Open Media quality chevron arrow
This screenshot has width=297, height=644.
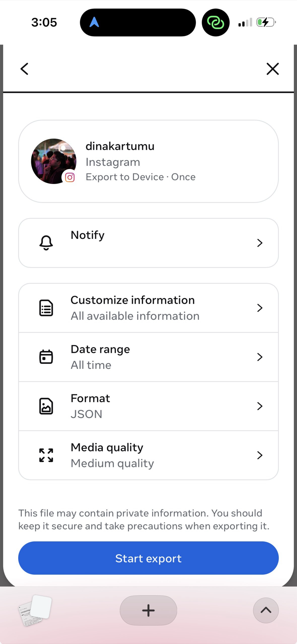[260, 455]
